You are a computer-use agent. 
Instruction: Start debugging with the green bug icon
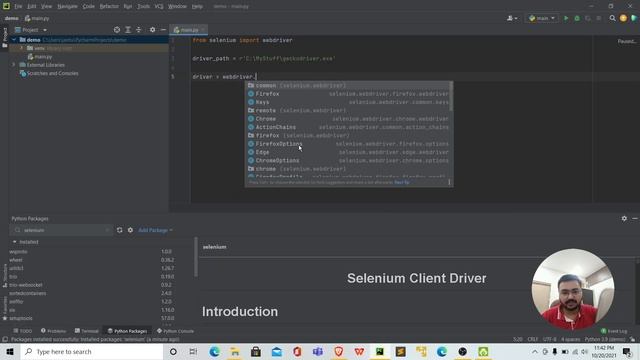point(577,18)
